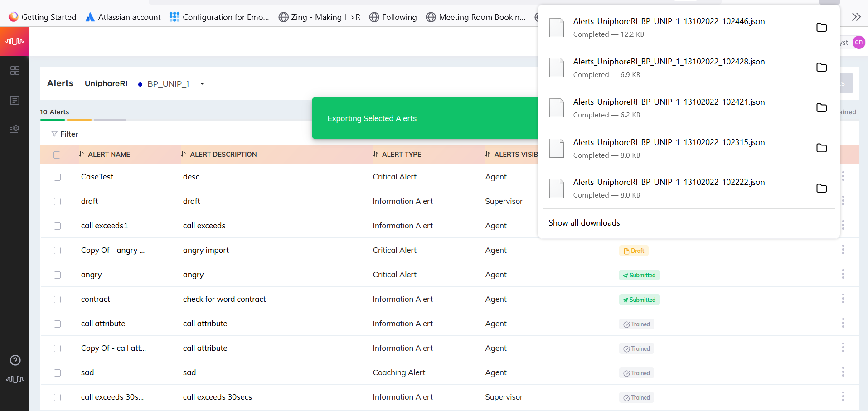Open Meeting Room Bookin... bookmark
Image resolution: width=868 pixels, height=411 pixels.
coord(476,17)
